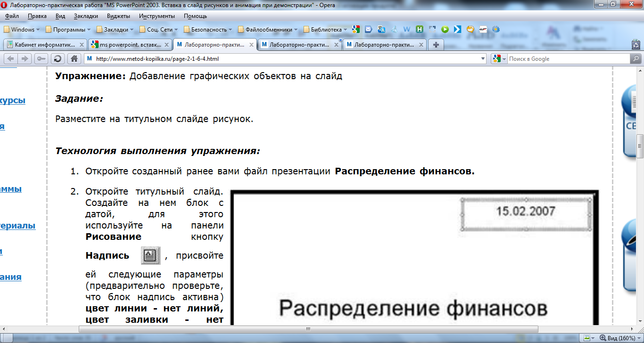Image resolution: width=644 pixels, height=343 pixels.
Task: Open the translator bookmark icon
Action: tap(381, 29)
